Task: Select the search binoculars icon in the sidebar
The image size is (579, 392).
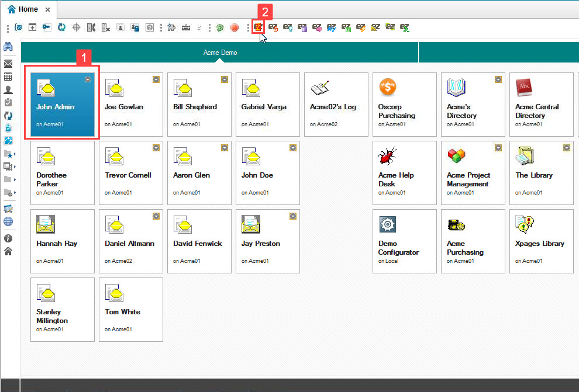Action: click(8, 47)
